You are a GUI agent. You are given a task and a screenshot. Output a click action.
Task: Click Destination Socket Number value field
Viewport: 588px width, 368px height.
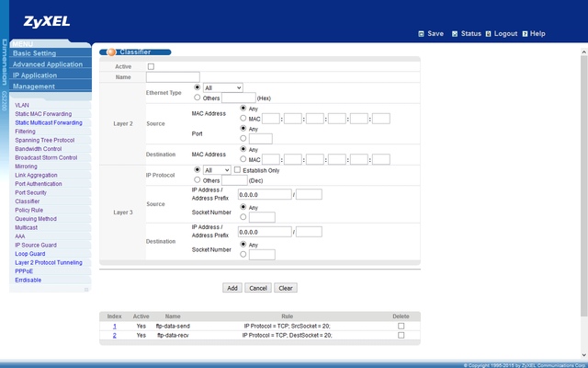(x=262, y=255)
